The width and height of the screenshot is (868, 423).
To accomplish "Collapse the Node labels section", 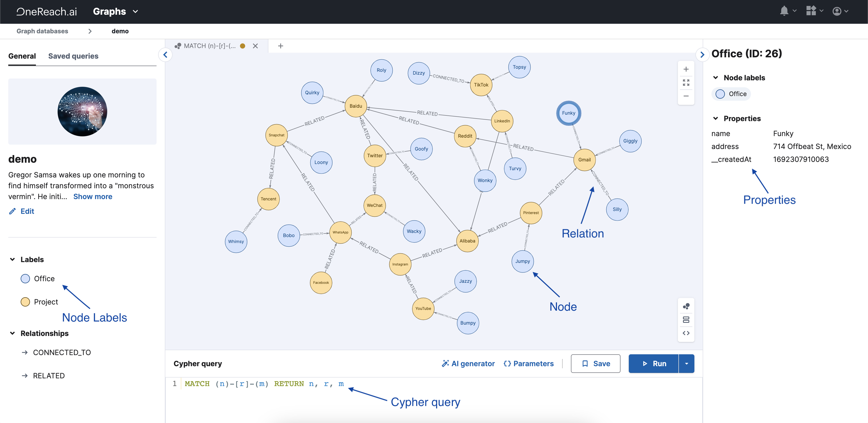I will point(716,77).
